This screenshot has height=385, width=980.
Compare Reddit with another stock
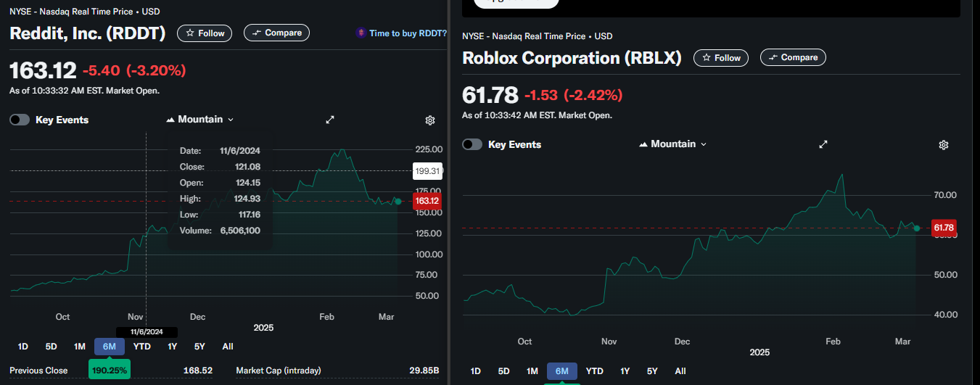276,33
